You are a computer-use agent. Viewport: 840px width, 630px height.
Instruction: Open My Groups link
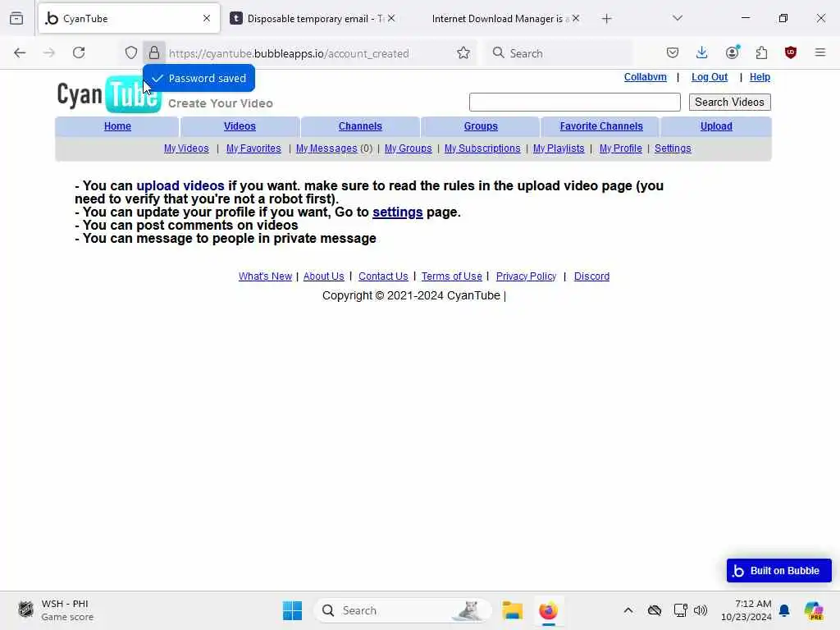click(408, 148)
